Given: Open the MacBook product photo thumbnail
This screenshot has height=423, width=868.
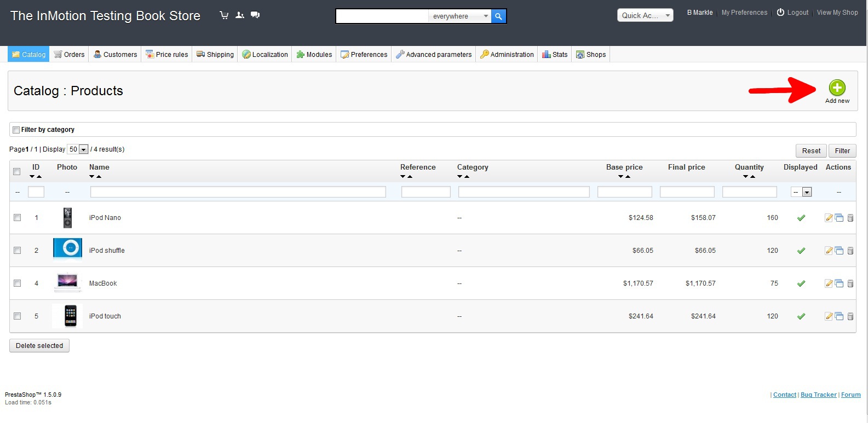Looking at the screenshot, I should click(x=67, y=283).
